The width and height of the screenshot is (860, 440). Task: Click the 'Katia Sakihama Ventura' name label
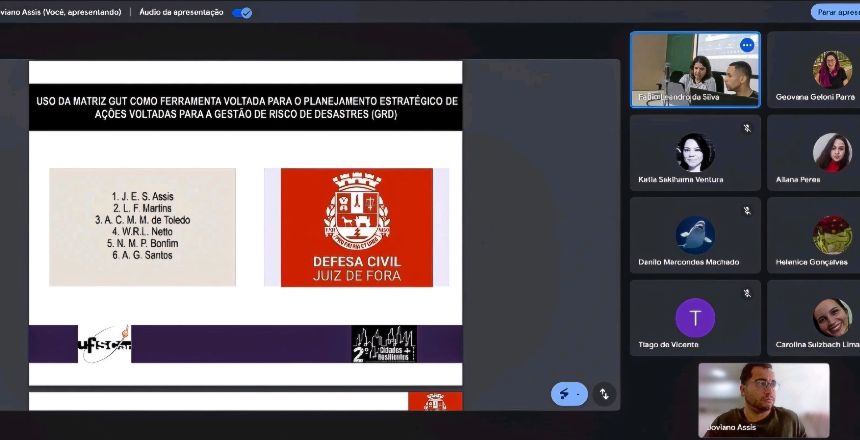(681, 179)
